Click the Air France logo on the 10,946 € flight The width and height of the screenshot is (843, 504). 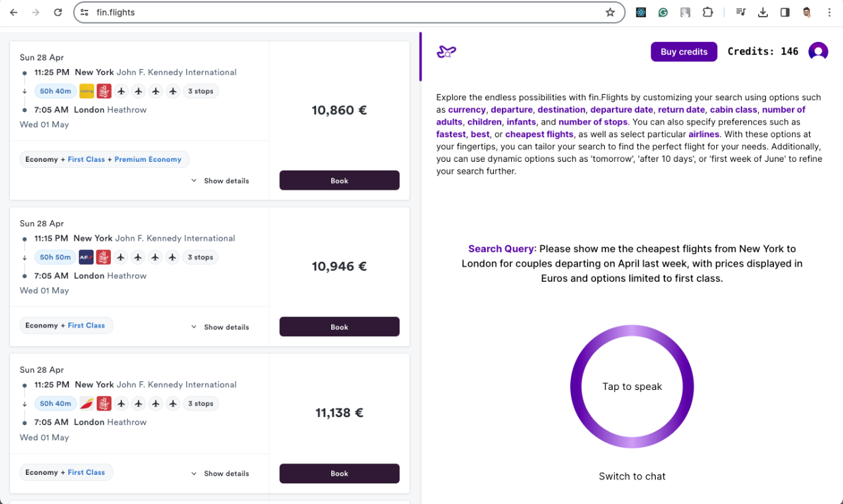86,257
